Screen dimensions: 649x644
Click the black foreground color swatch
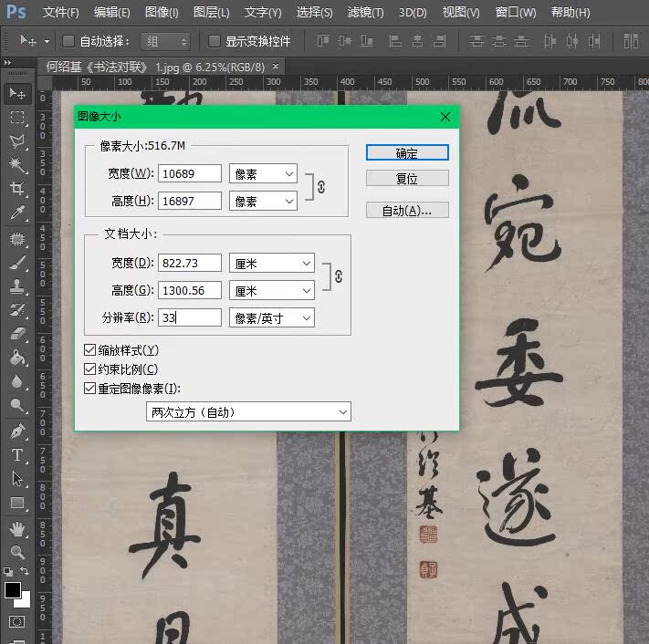[x=13, y=590]
